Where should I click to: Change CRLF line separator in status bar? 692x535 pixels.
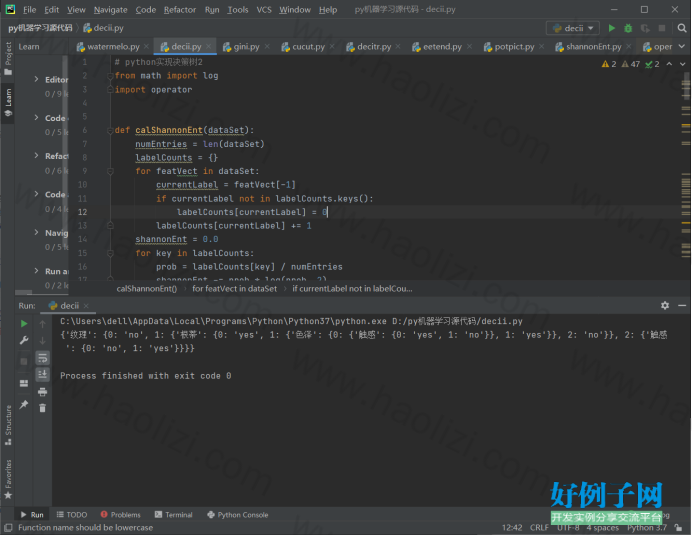(539, 527)
